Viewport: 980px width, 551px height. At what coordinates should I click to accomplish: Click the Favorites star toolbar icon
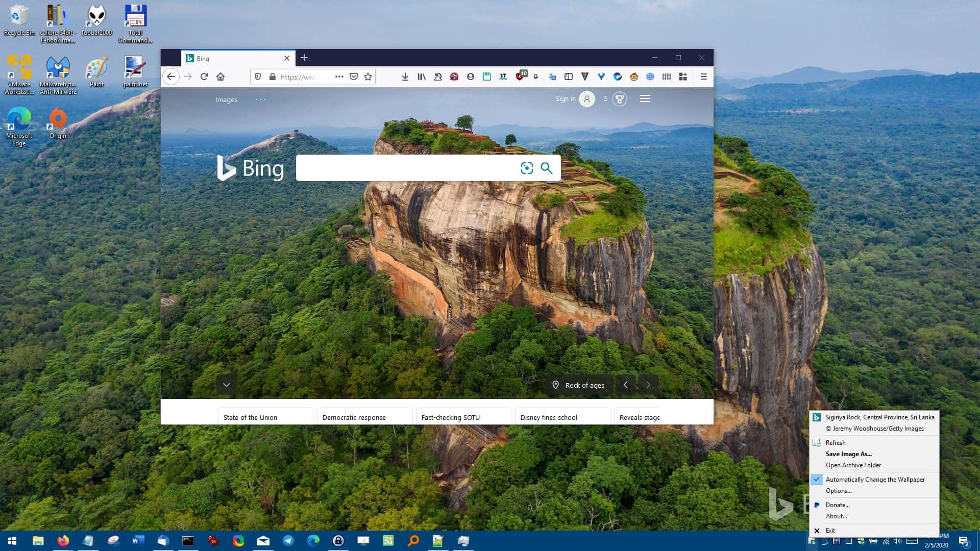(x=367, y=76)
